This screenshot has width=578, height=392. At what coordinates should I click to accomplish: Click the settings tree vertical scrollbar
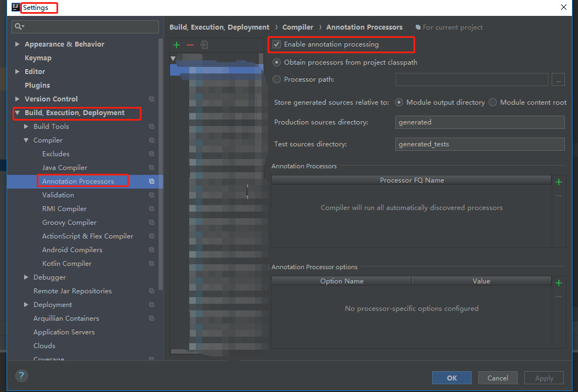[x=160, y=164]
